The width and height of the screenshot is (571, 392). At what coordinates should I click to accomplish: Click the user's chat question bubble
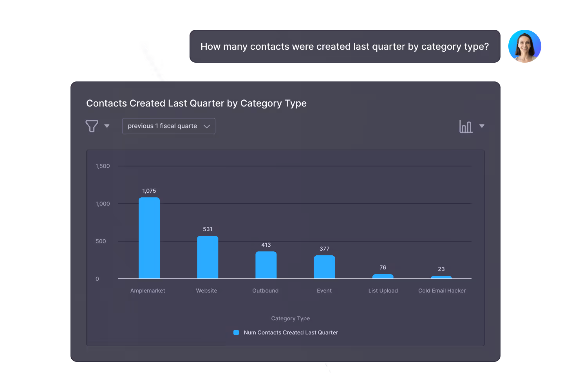point(344,46)
